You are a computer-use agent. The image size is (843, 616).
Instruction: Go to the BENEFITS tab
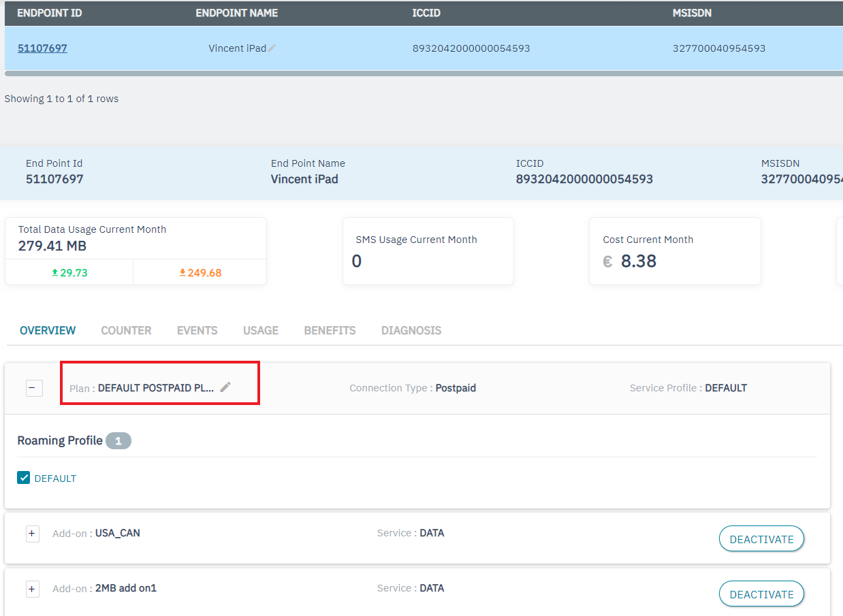tap(330, 330)
